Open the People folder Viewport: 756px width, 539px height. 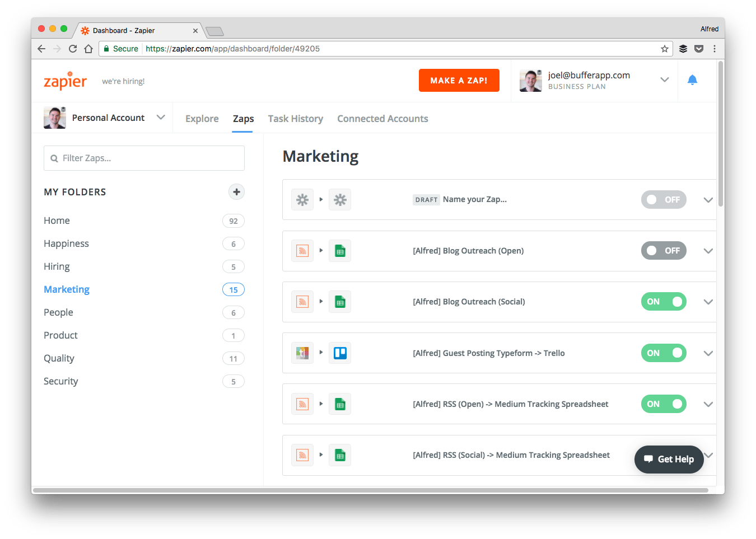(58, 312)
